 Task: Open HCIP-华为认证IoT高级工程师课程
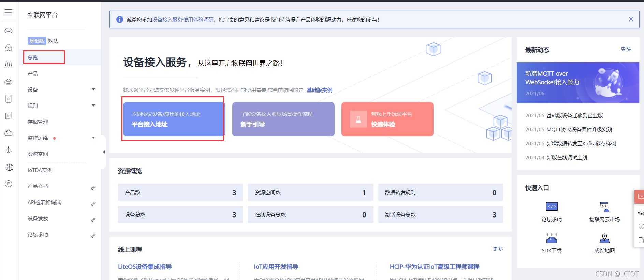click(x=435, y=267)
